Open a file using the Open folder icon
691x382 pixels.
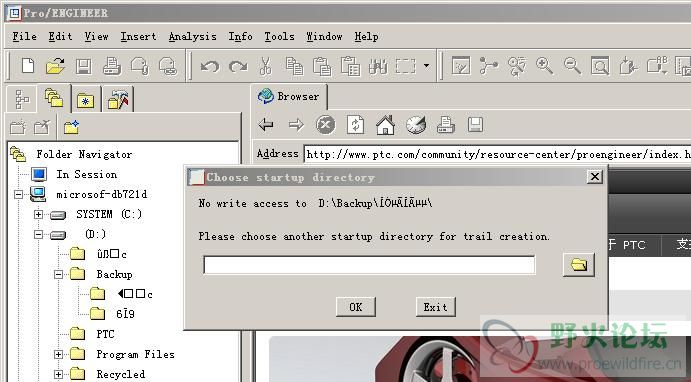(56, 66)
